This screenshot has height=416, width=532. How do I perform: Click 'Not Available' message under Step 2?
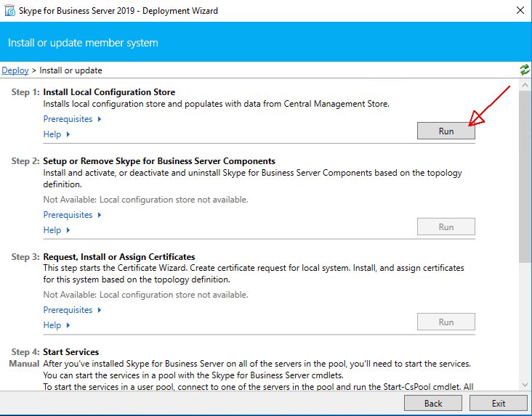[145, 200]
